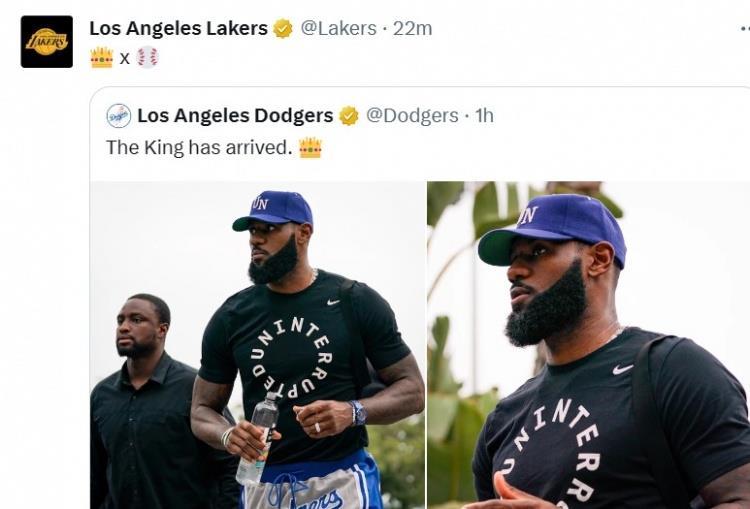Open the "Los Angeles Dodgers" account name
The width and height of the screenshot is (750, 509).
click(235, 116)
